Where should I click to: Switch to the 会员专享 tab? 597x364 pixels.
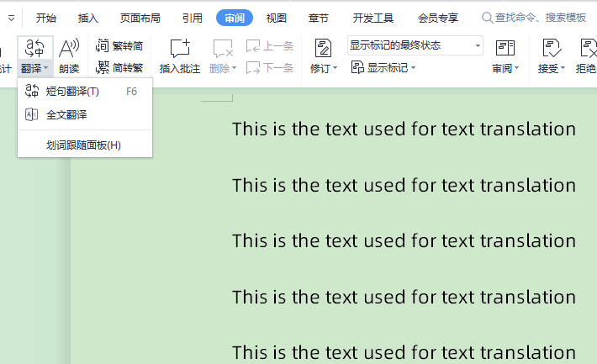click(438, 18)
